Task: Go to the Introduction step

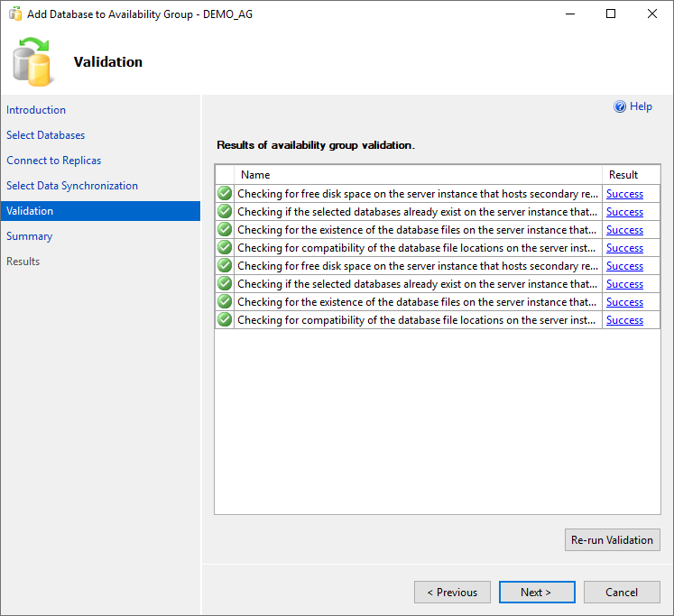Action: click(x=36, y=110)
